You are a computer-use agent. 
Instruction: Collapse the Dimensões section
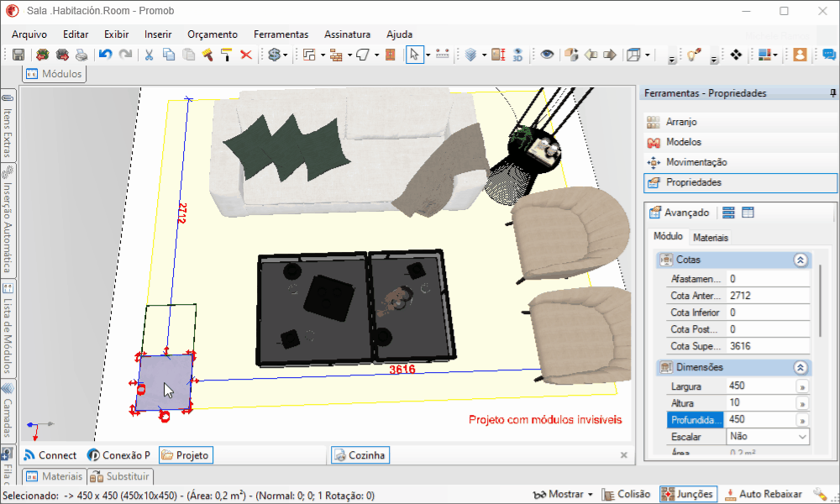pos(801,367)
